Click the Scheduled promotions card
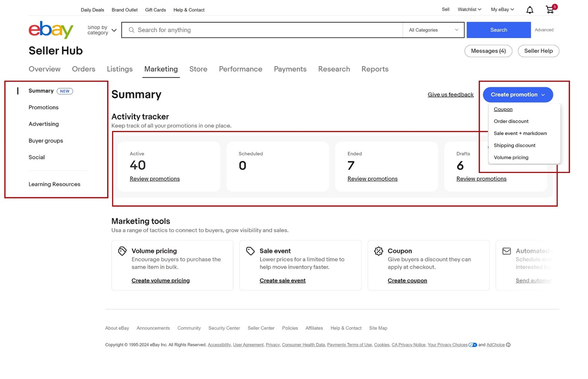This screenshot has width=588, height=379. [278, 167]
